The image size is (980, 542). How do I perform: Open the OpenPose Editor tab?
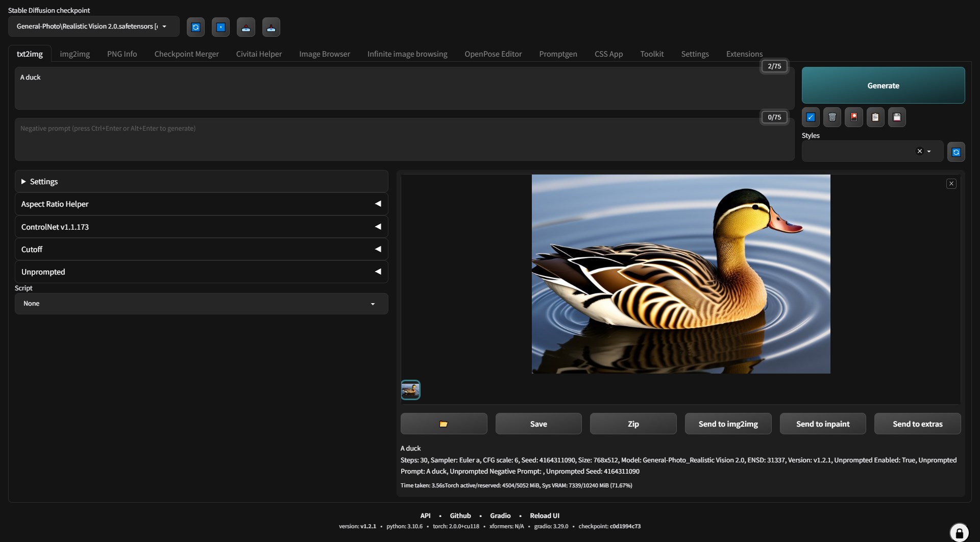point(493,54)
